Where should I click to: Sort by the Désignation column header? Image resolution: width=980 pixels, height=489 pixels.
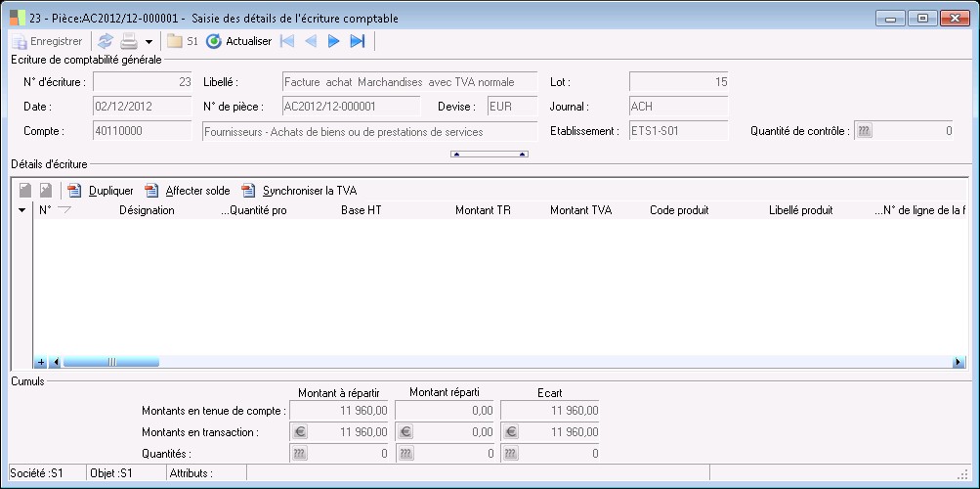coord(147,210)
